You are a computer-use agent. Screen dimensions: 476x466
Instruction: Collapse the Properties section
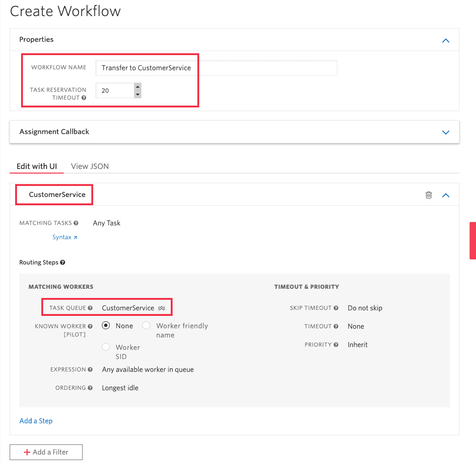(x=445, y=40)
